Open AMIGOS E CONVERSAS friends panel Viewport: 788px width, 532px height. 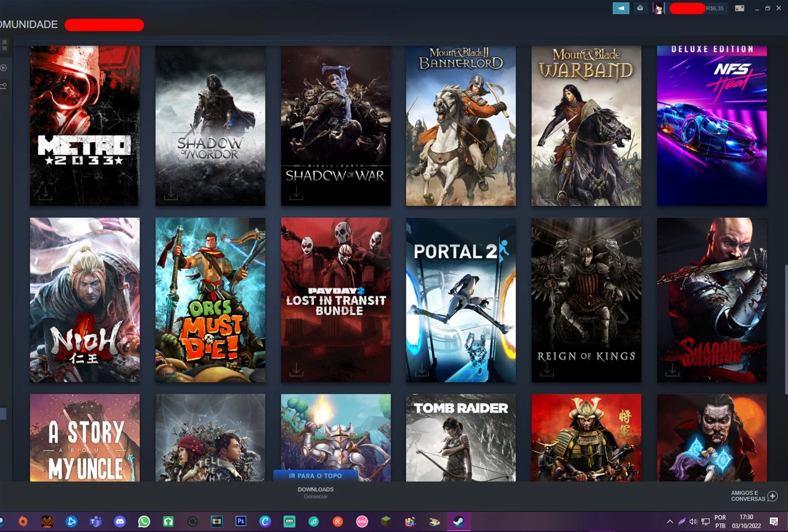pos(748,495)
